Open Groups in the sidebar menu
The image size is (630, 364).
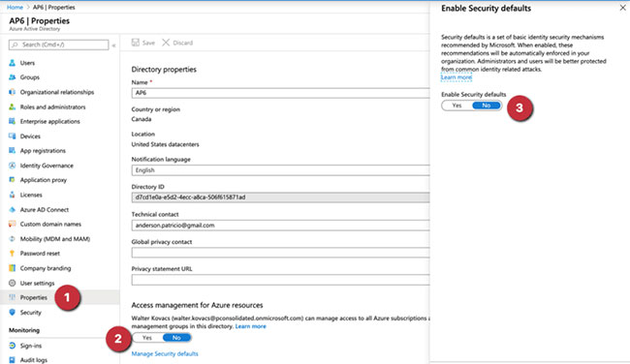30,77
